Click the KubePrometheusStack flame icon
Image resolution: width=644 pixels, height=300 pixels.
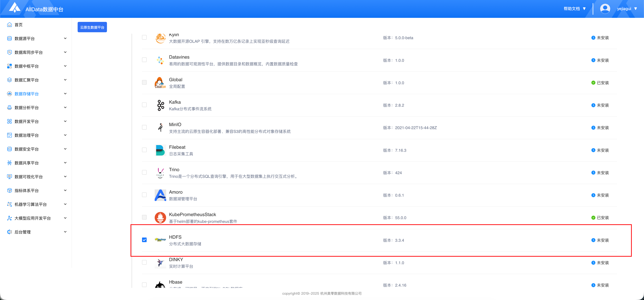tap(160, 217)
